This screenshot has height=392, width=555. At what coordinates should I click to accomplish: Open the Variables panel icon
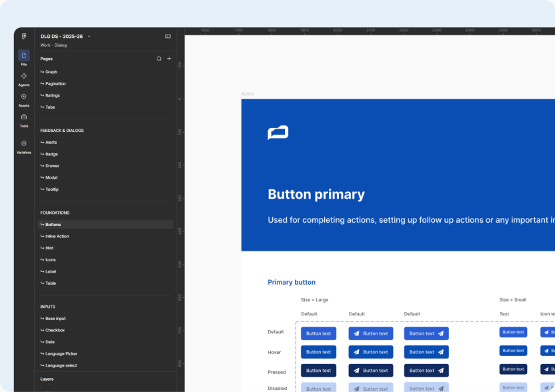tap(24, 143)
